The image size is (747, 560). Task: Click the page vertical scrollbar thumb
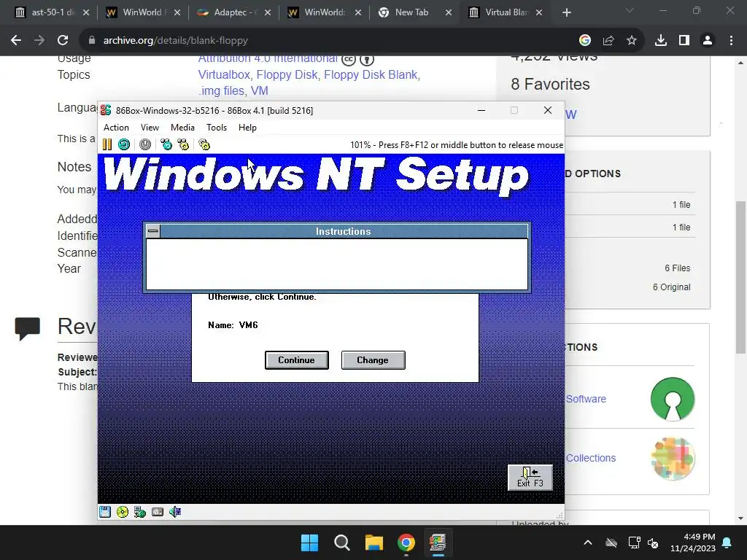click(x=740, y=277)
